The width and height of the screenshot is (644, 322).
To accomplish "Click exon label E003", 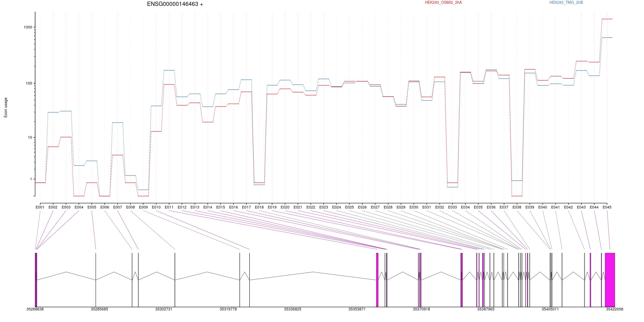I will [x=66, y=207].
